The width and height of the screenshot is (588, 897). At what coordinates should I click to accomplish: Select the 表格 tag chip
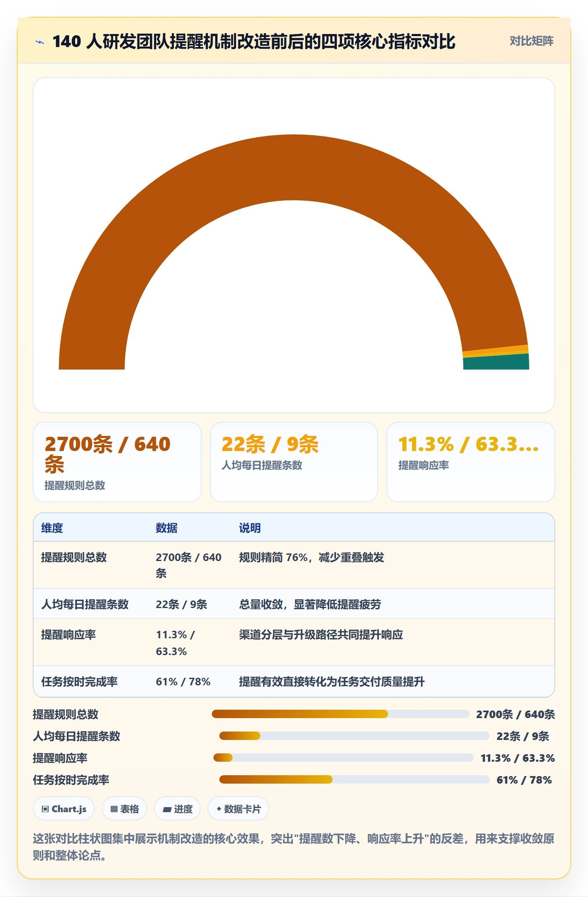124,808
